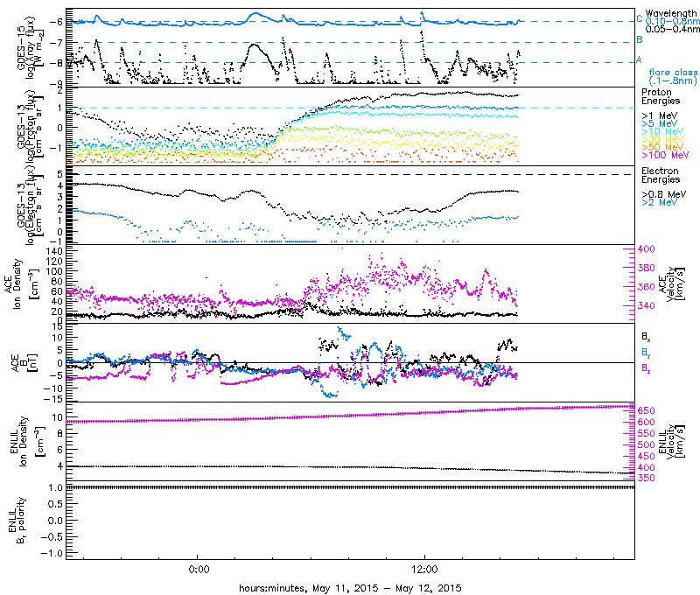
Task: Click the flare class 'A' marker
Action: (639, 59)
